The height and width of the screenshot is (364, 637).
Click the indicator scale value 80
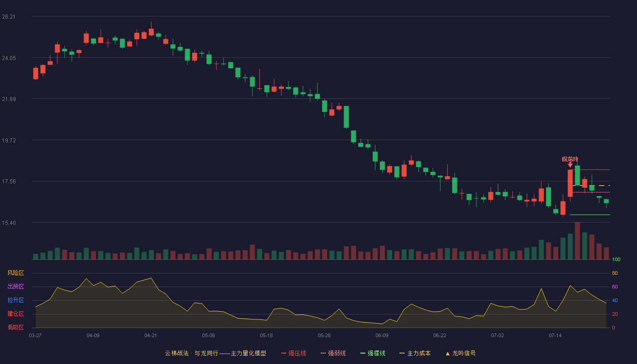tap(615, 273)
